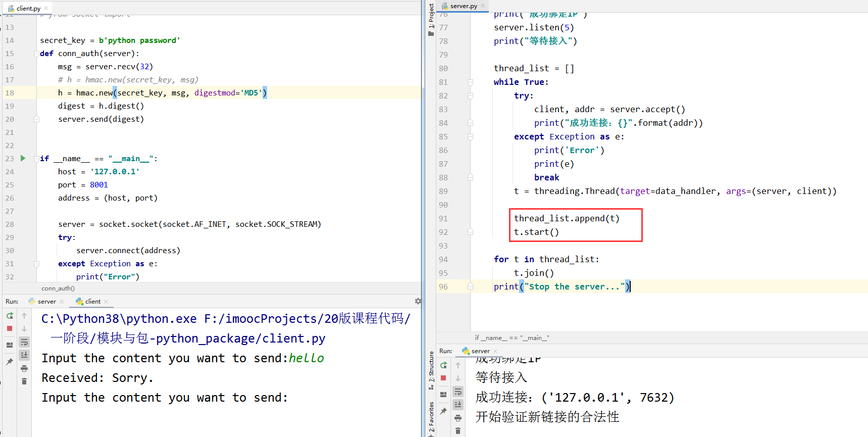This screenshot has height=437, width=868.
Task: Click host = '127.0.0.1' in client.py
Action: click(x=98, y=172)
